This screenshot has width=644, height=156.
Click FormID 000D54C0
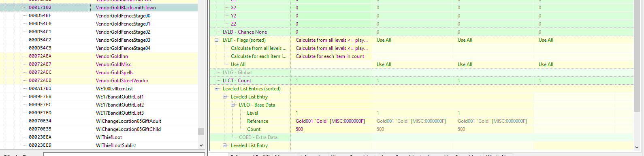point(40,24)
